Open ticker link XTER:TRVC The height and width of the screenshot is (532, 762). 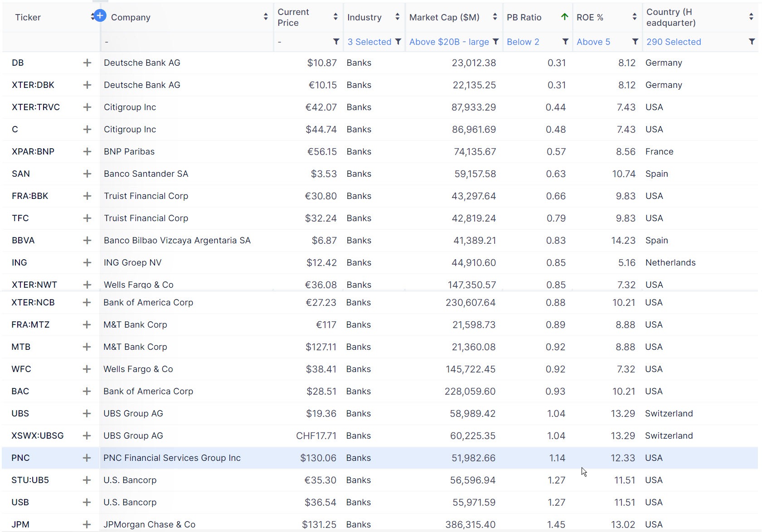pyautogui.click(x=36, y=107)
